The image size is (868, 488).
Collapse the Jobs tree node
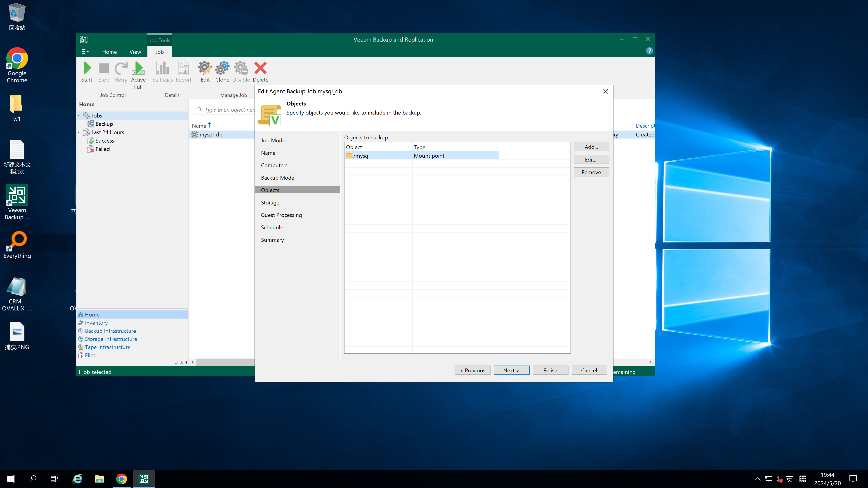click(x=79, y=115)
